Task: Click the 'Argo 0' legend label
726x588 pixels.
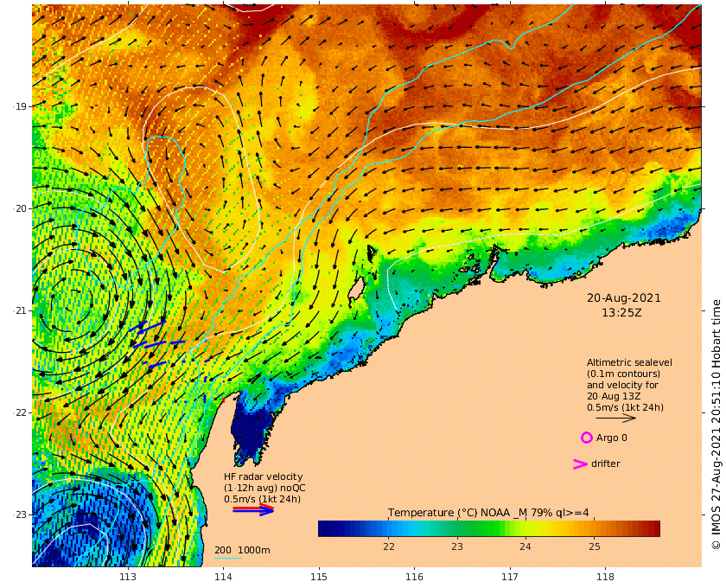Action: tap(612, 438)
